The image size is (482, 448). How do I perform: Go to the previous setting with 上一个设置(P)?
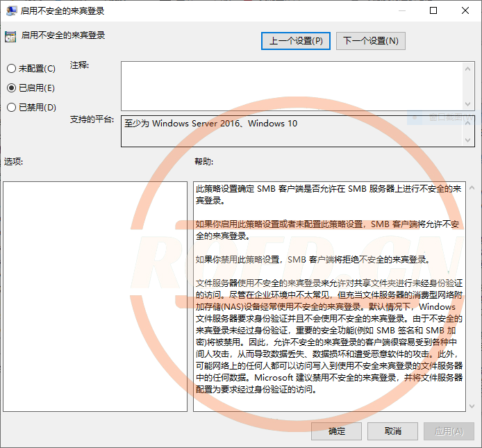coord(297,41)
